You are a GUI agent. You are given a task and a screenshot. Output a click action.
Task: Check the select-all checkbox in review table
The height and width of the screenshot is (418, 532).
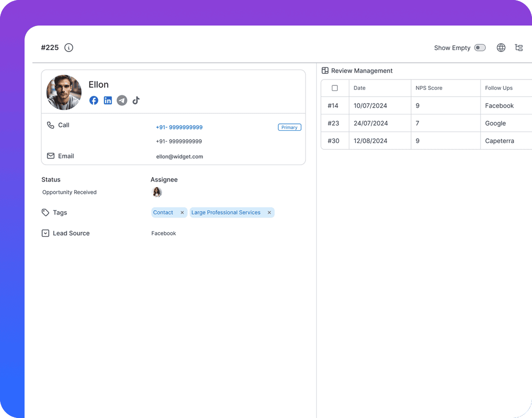click(x=335, y=88)
